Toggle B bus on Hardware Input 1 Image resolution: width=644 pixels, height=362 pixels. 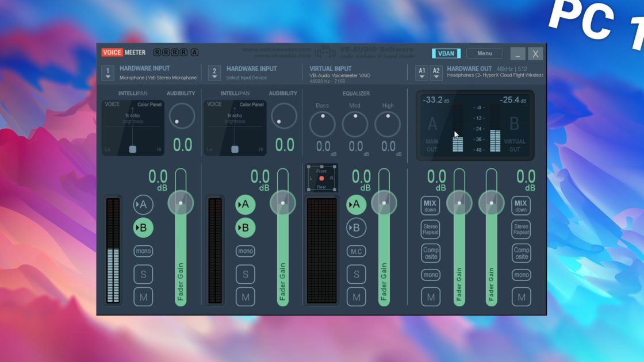(143, 228)
